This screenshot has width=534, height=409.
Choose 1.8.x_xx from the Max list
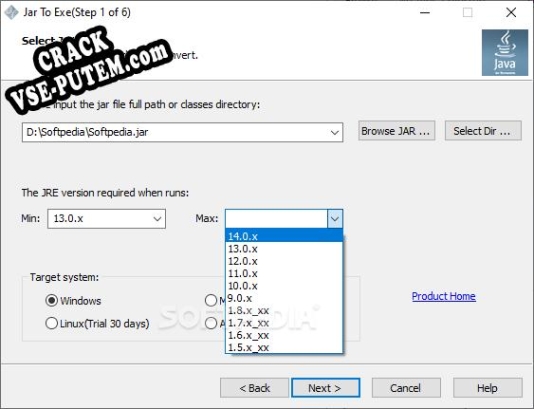coord(284,310)
